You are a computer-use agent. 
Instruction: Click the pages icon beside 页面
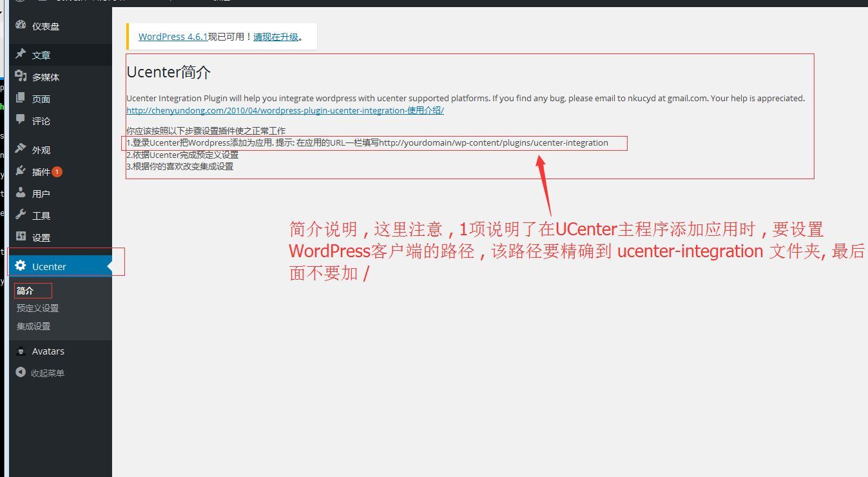pyautogui.click(x=21, y=98)
